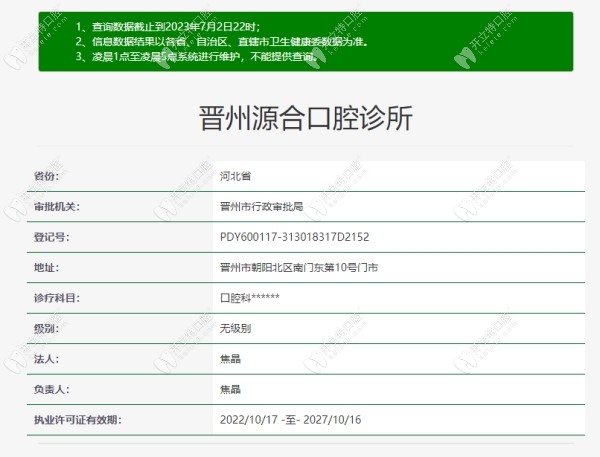The height and width of the screenshot is (457, 600).
Task: Click the 审批机关 label
Action: (x=57, y=207)
